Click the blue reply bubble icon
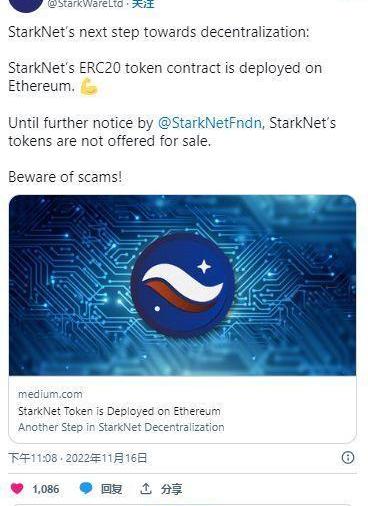368x506 pixels. 86,489
